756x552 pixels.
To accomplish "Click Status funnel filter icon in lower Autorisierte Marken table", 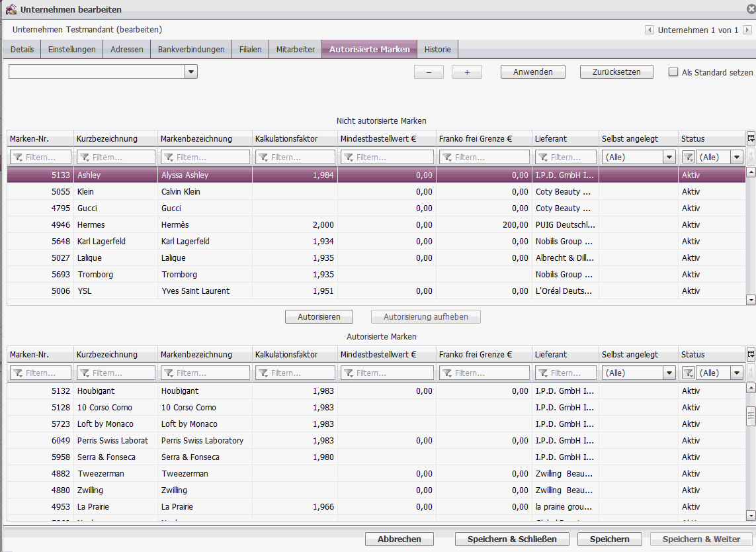I will click(689, 373).
